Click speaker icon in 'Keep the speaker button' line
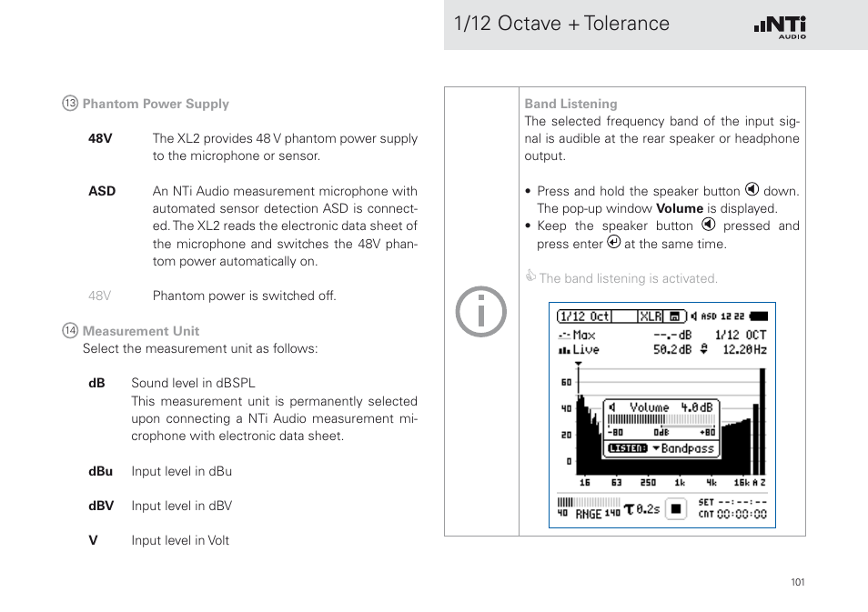This screenshot has height=612, width=868. pos(709,224)
